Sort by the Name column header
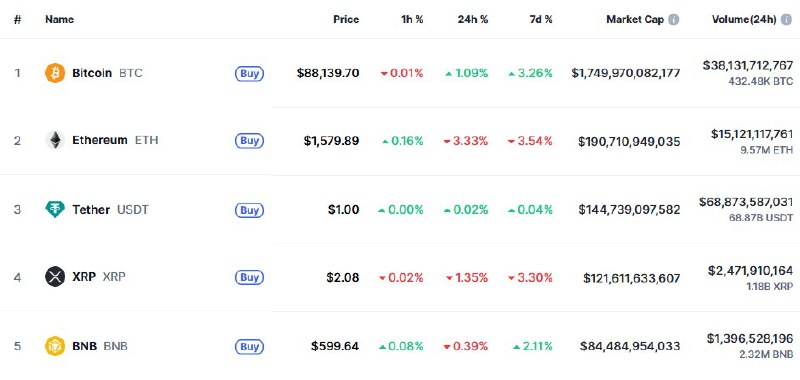Viewport: 800px width, 380px height. coord(59,19)
